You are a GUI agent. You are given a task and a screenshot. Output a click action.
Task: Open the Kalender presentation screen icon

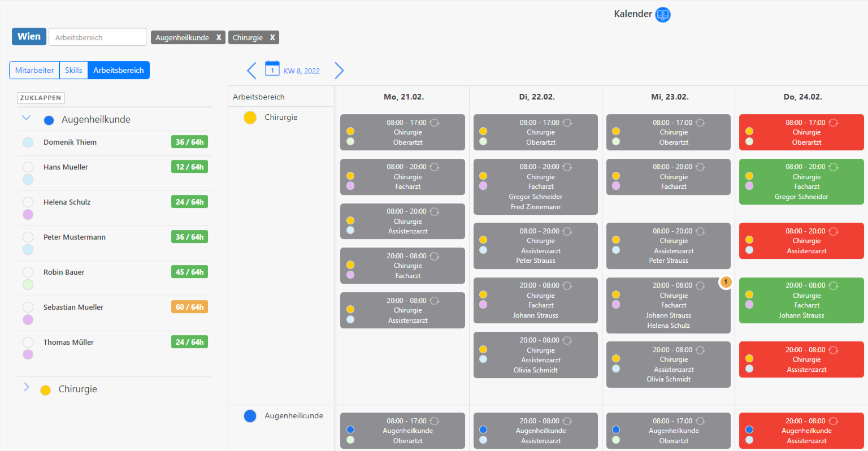click(x=663, y=15)
